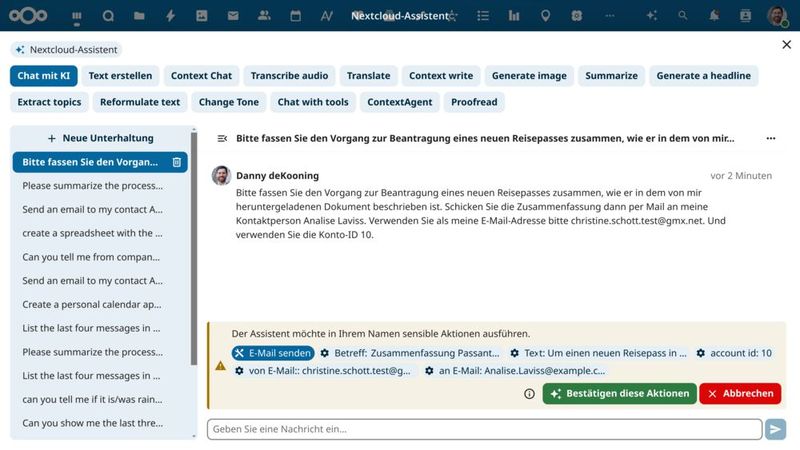Click the Nextcloud-Assistent header chip
The image size is (800, 450).
click(66, 49)
